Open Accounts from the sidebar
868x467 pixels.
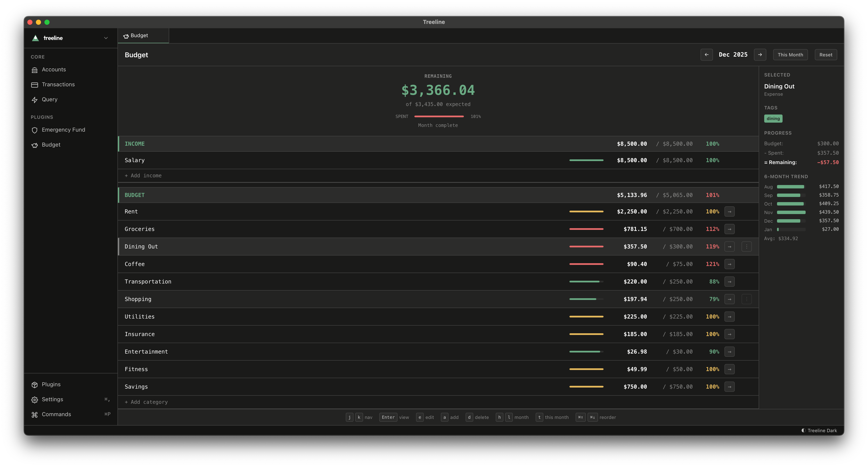[x=54, y=70]
